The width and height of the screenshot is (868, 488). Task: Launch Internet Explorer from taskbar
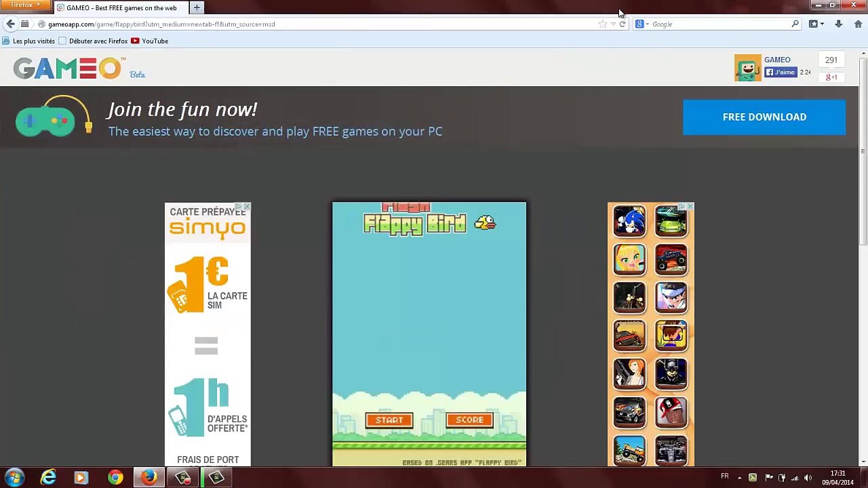click(x=47, y=478)
